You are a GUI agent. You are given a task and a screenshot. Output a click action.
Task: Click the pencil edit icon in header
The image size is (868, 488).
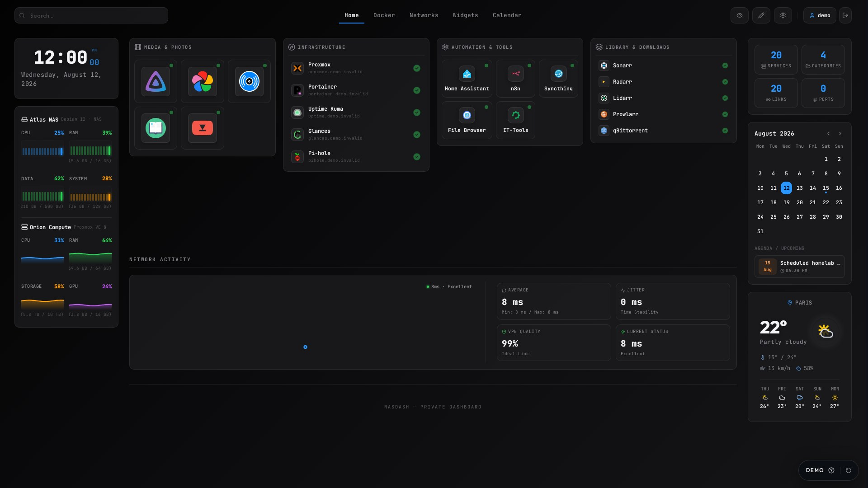pos(761,15)
